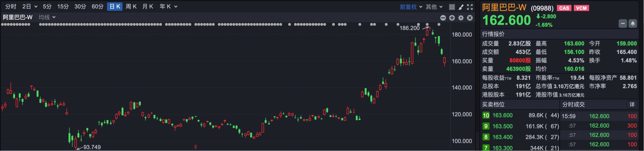The image size is (644, 151).
Task: Click the 分时成交 section header
Action: click(x=574, y=104)
